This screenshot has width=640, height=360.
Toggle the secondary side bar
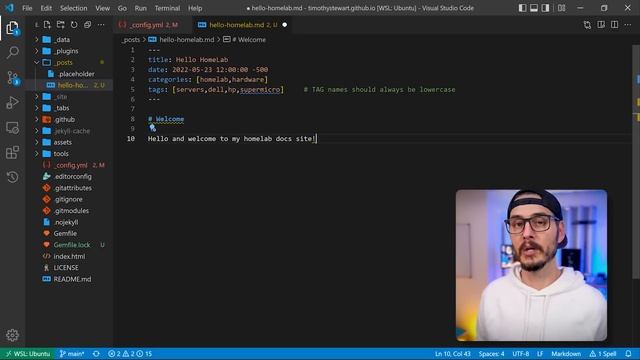click(x=545, y=8)
